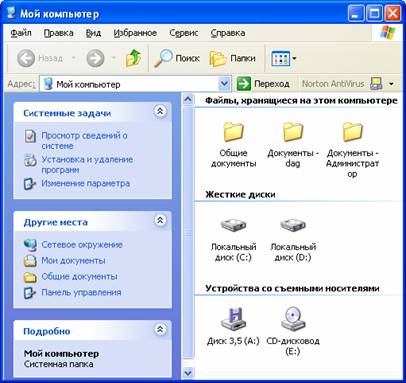This screenshot has width=406, height=383.
Task: Click the sidebar vertical scrollbar thumb
Action: (x=188, y=232)
